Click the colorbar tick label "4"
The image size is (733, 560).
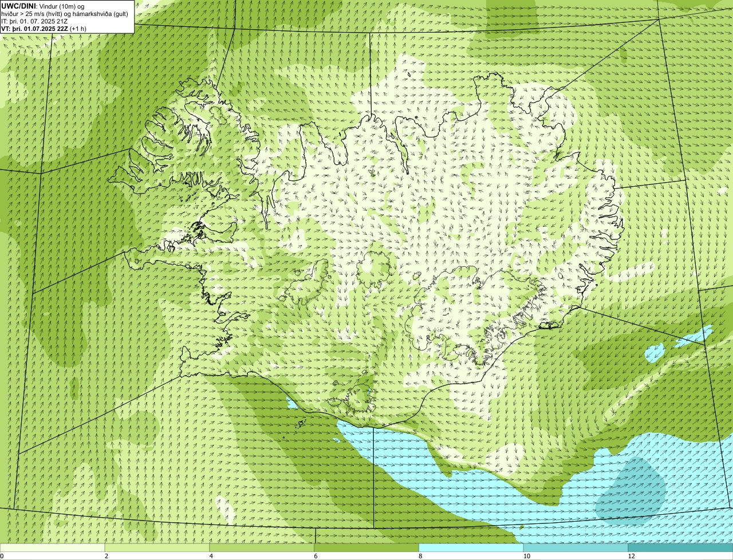(x=211, y=556)
